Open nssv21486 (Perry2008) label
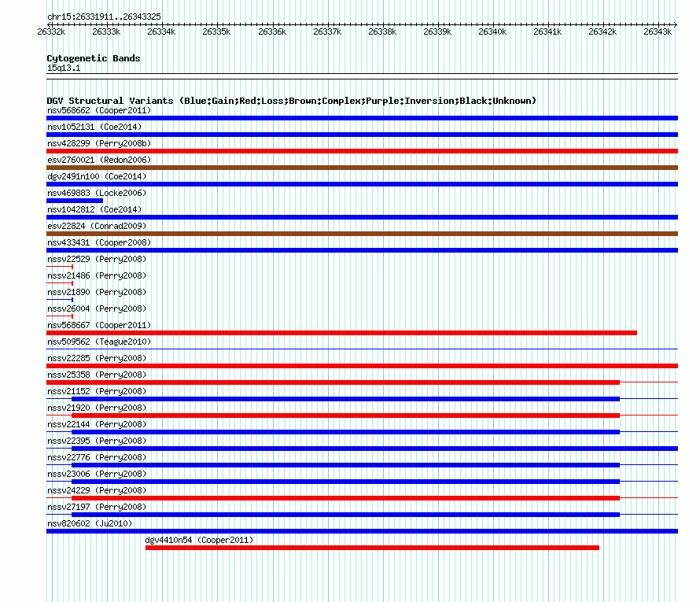 tap(97, 275)
